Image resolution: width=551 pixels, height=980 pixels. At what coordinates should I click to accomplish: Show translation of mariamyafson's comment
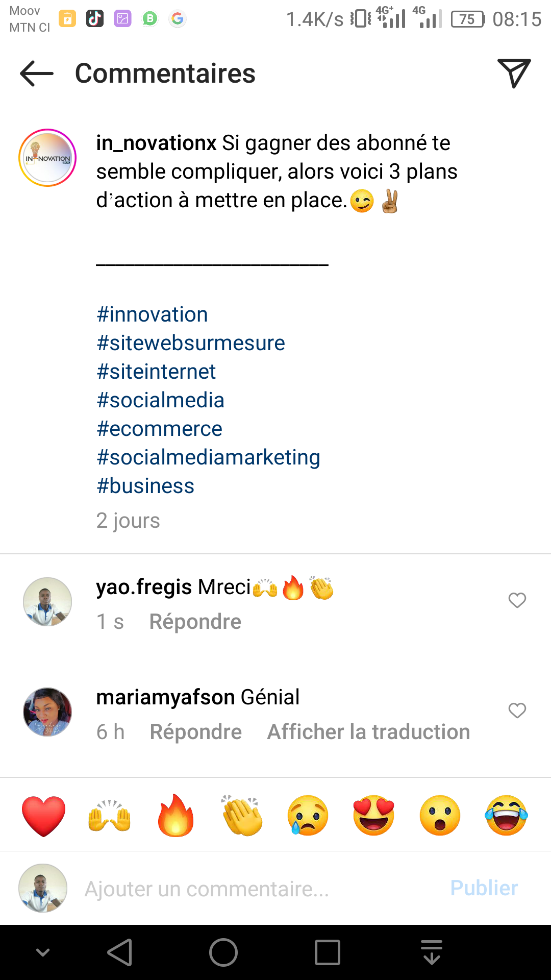tap(368, 732)
